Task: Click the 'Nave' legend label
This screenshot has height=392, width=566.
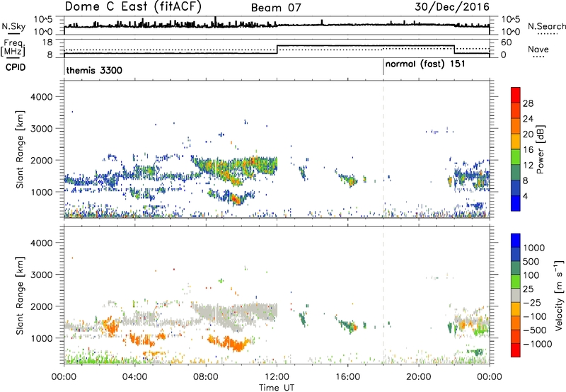Action: coord(538,50)
